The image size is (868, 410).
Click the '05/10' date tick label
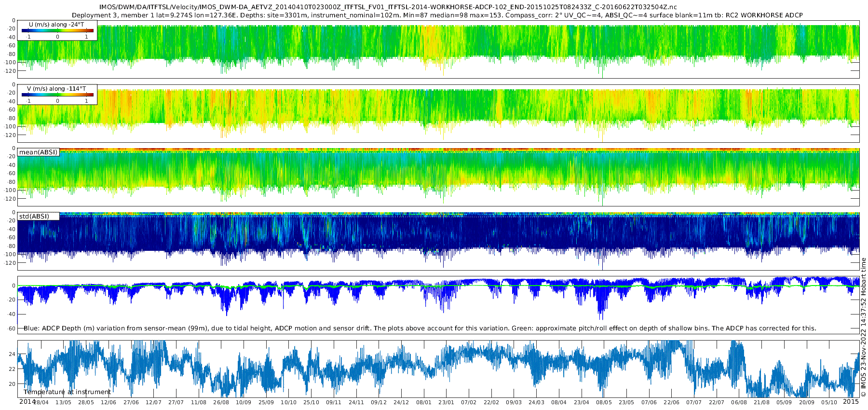829,402
